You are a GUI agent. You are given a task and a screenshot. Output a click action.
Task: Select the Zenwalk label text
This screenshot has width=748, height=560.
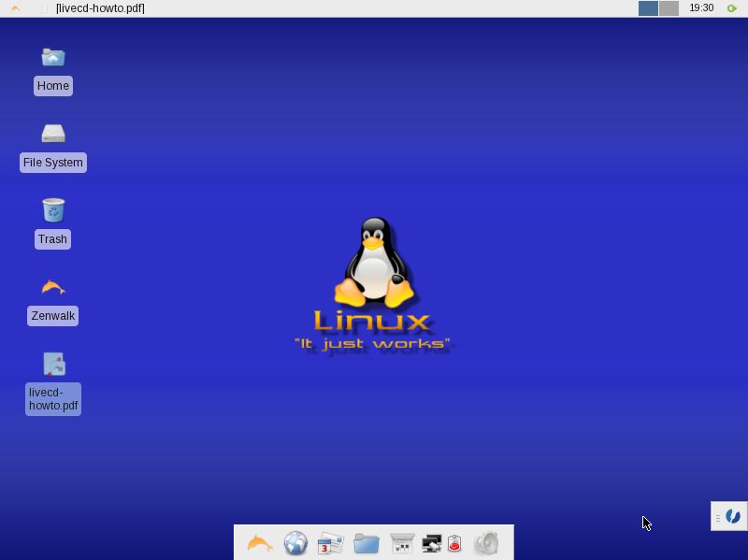tap(53, 316)
